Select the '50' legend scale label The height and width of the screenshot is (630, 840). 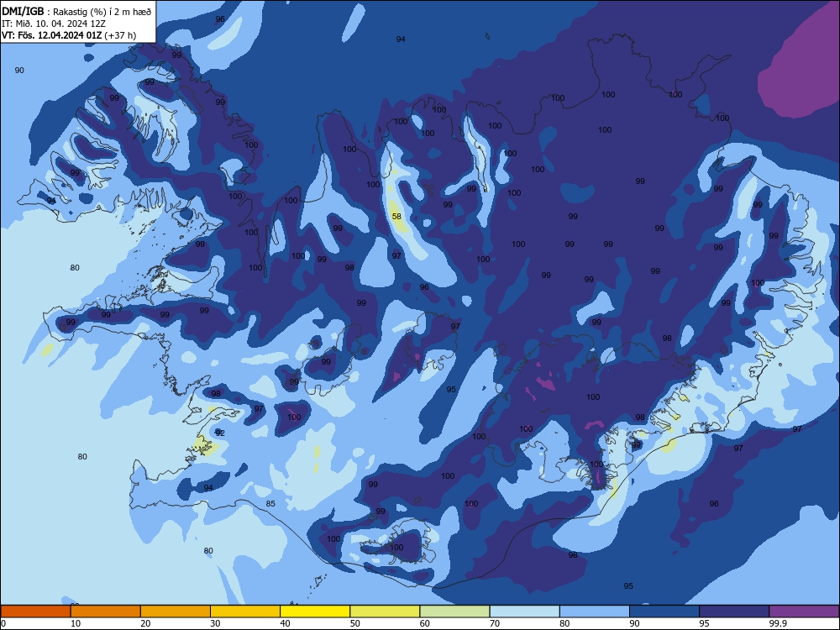[354, 623]
